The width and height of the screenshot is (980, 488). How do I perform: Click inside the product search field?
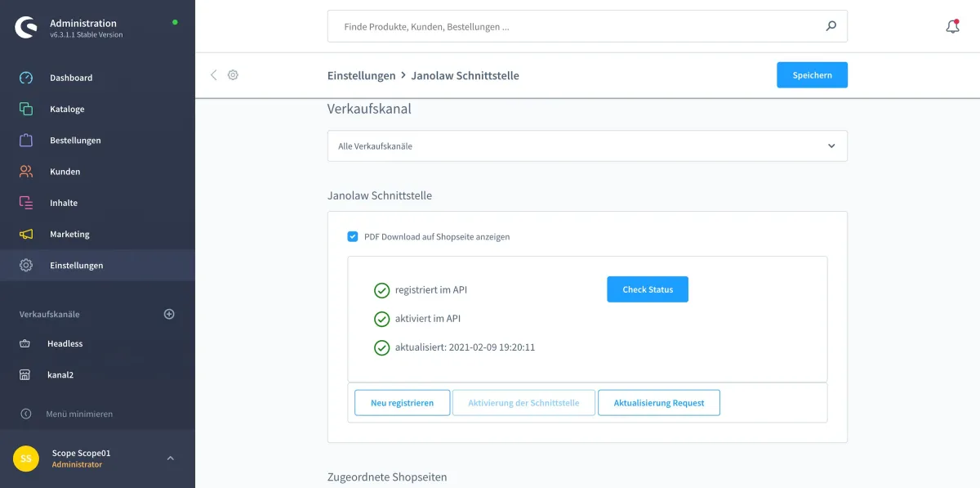pyautogui.click(x=572, y=25)
